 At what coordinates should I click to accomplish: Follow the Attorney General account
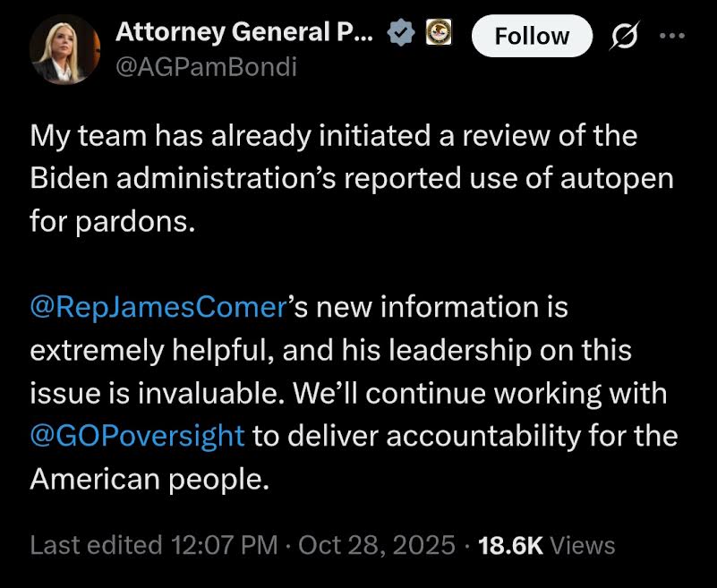532,36
